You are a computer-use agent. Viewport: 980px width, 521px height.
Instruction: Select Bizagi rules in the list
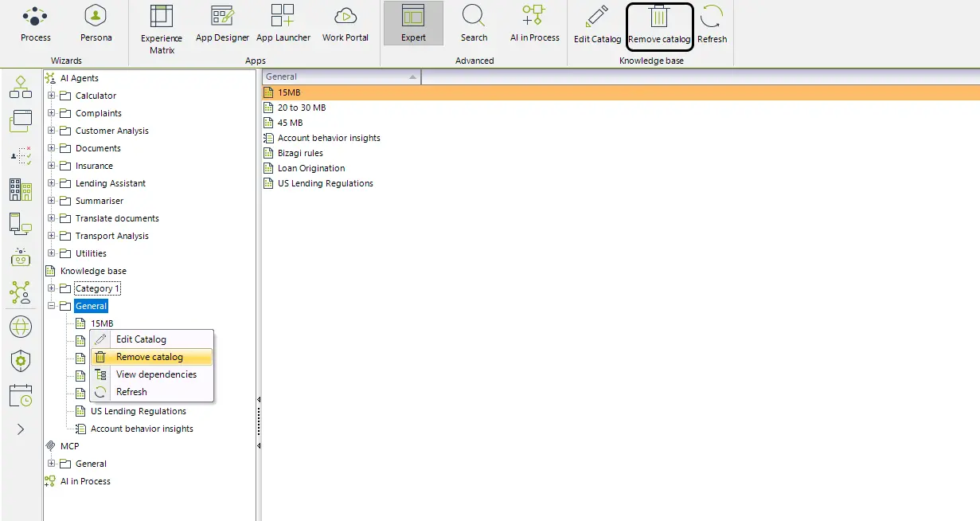click(x=300, y=153)
